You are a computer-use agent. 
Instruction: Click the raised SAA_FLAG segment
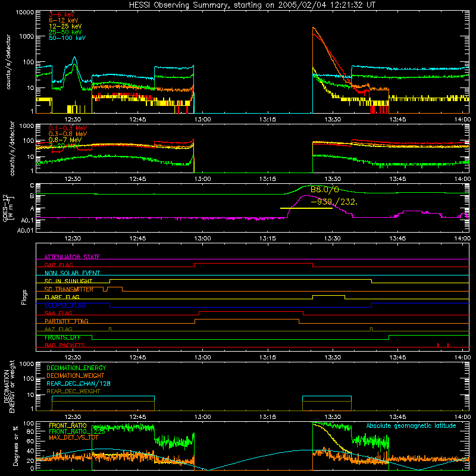[x=251, y=311]
